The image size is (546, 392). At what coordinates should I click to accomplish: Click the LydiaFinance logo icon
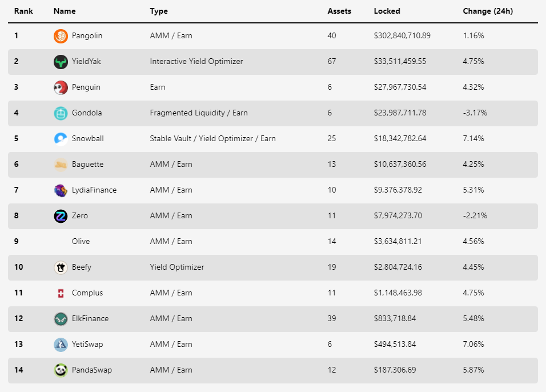point(61,190)
